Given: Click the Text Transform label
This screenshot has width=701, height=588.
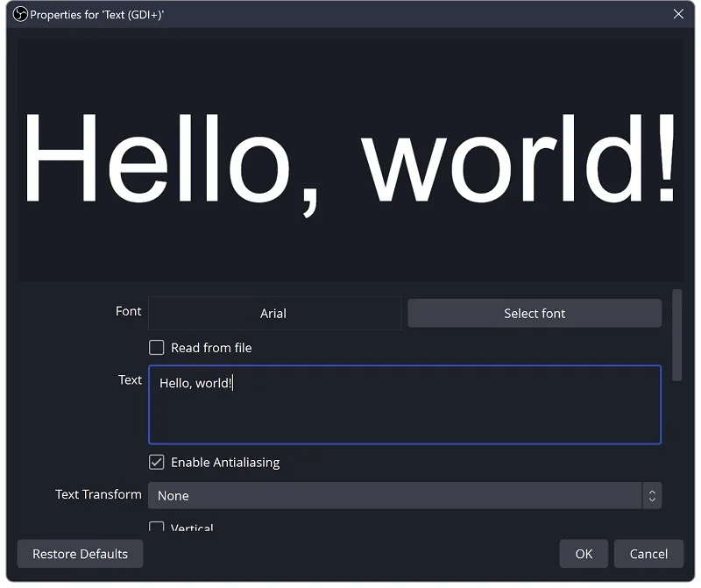Looking at the screenshot, I should pos(98,494).
